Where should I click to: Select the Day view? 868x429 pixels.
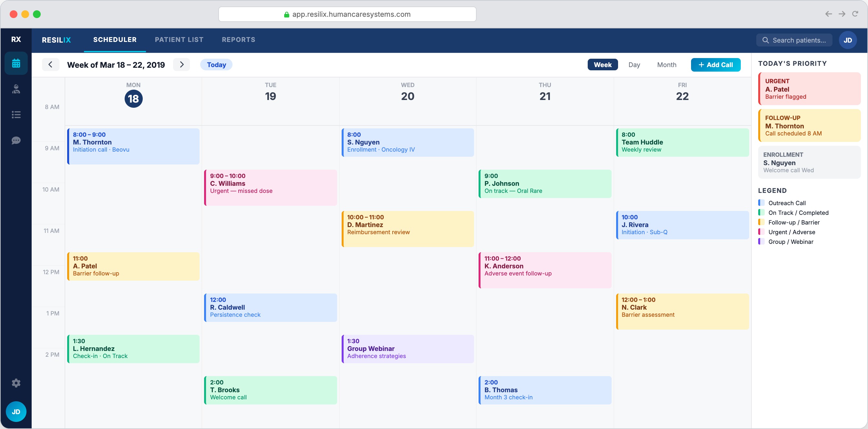(634, 65)
